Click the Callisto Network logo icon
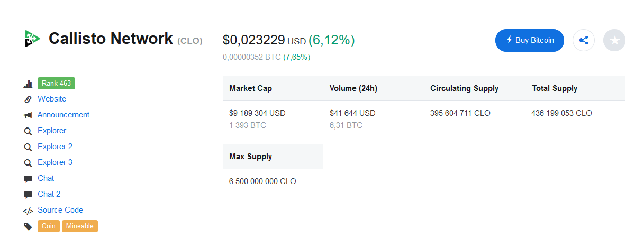644x247 pixels. [x=32, y=39]
